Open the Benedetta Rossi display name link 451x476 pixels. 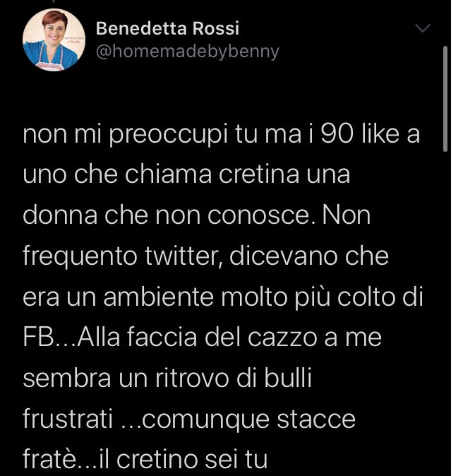pos(167,28)
